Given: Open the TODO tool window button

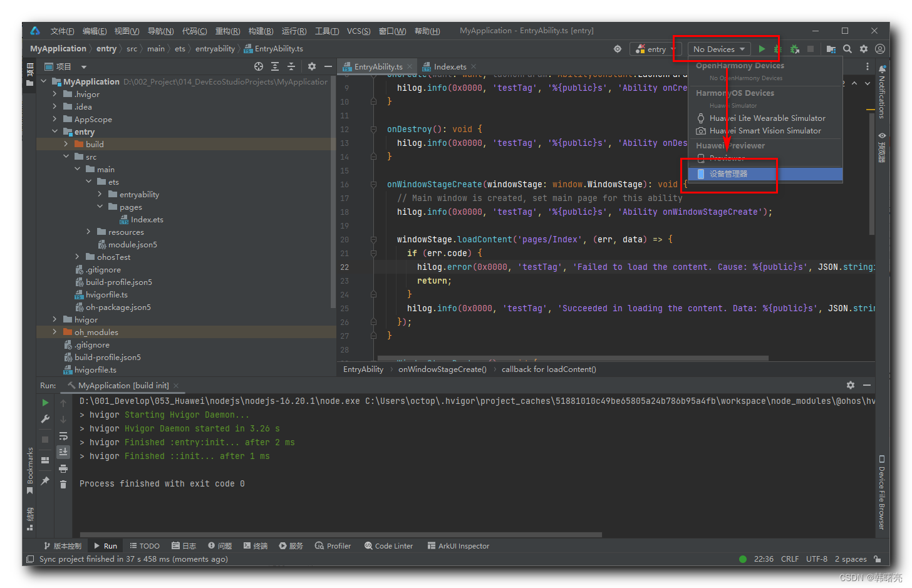Looking at the screenshot, I should coord(144,546).
